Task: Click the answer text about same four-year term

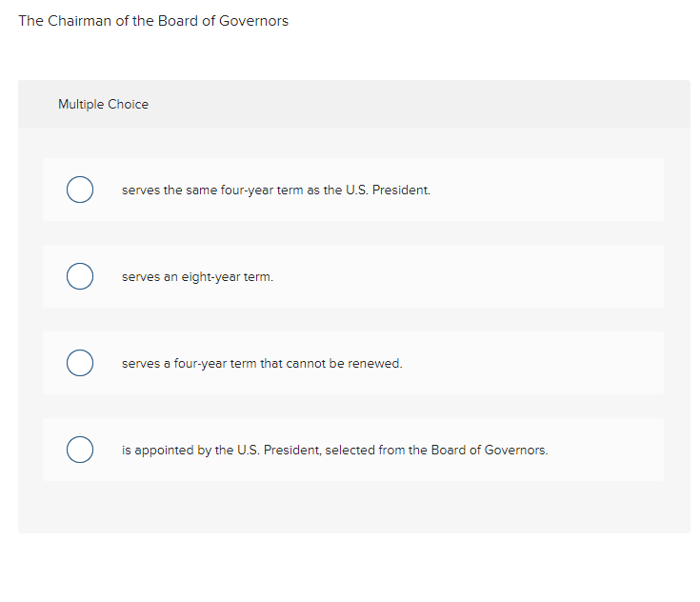Action: tap(275, 191)
